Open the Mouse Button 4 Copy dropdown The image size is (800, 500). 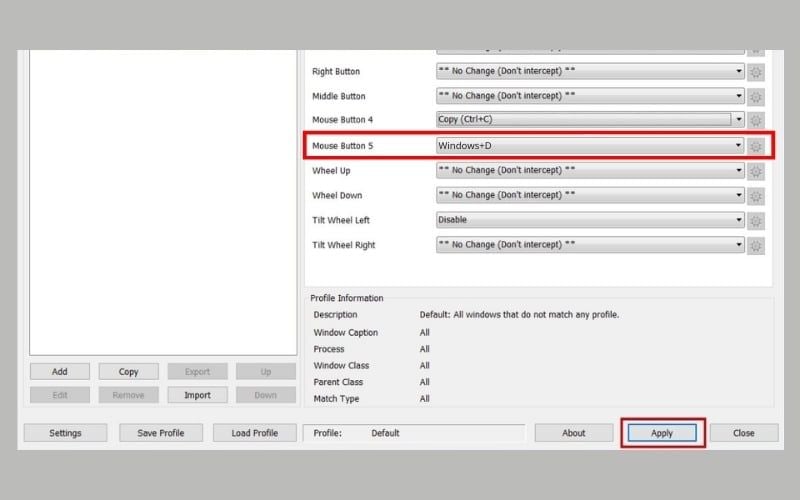pyautogui.click(x=590, y=119)
